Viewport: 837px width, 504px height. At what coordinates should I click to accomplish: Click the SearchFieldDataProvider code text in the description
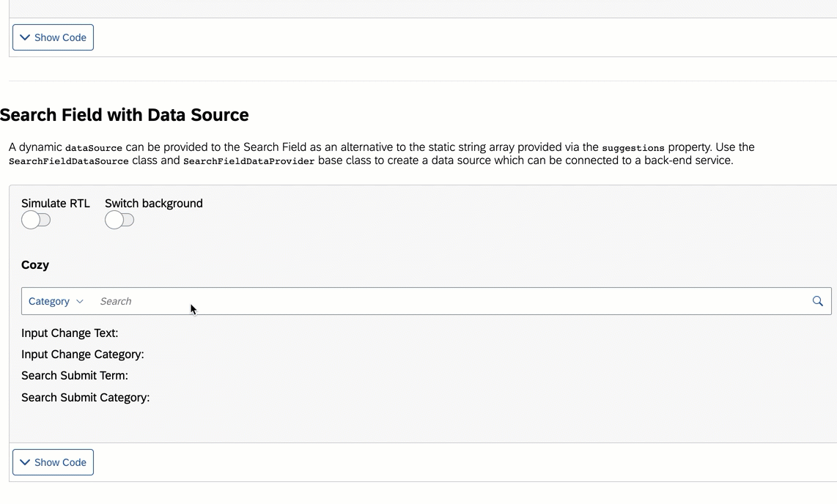pyautogui.click(x=249, y=161)
